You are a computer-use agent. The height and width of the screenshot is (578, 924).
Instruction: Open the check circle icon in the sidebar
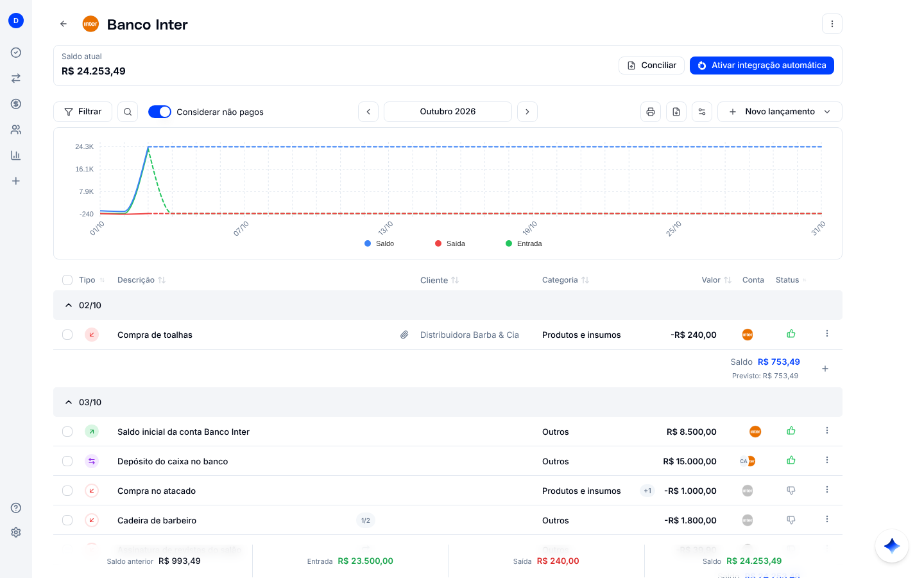click(16, 53)
